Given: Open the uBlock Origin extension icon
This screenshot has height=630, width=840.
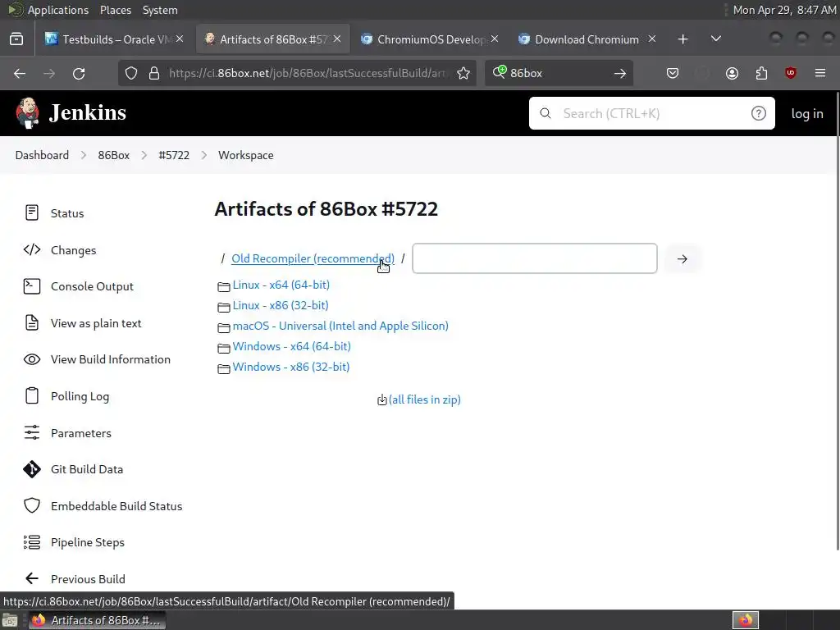Looking at the screenshot, I should click(790, 73).
